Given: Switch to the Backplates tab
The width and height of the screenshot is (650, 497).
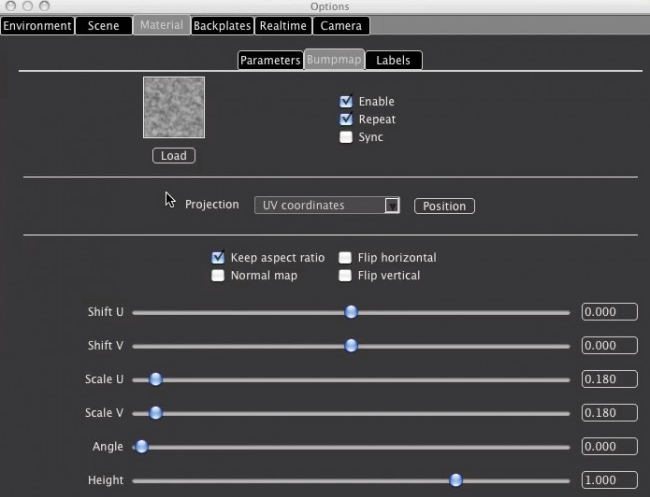Looking at the screenshot, I should (x=221, y=25).
